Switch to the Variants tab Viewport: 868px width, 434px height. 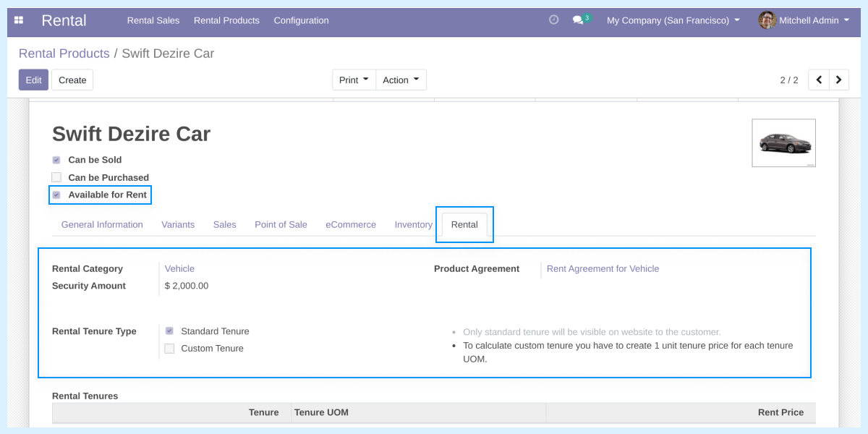point(178,224)
